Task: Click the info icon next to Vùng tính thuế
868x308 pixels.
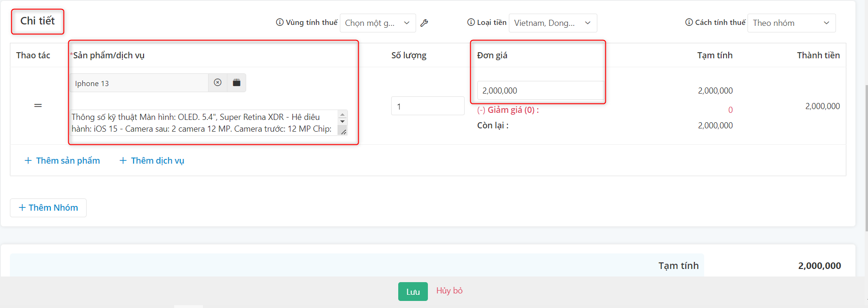Action: click(x=280, y=23)
